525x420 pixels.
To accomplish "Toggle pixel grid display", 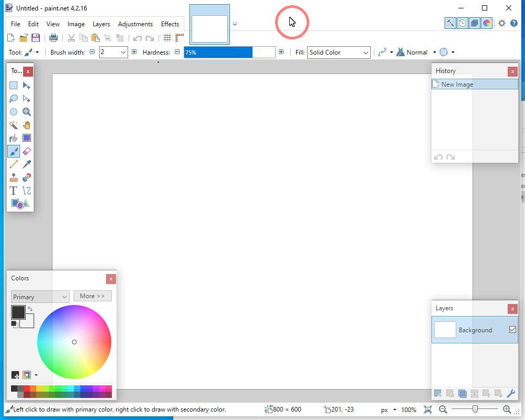I will click(x=167, y=38).
